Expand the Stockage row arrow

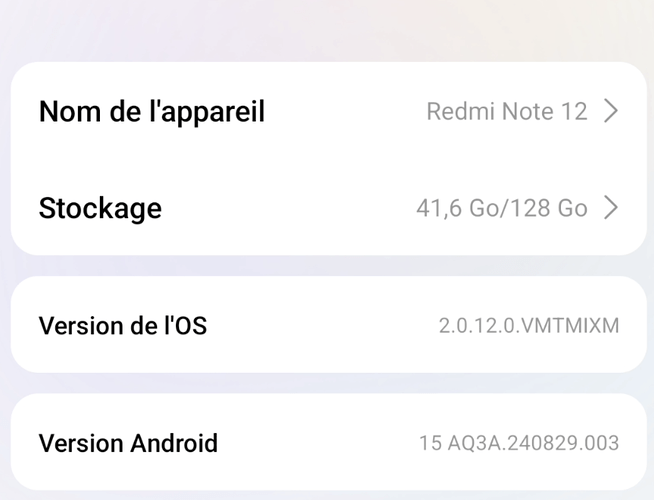(611, 208)
